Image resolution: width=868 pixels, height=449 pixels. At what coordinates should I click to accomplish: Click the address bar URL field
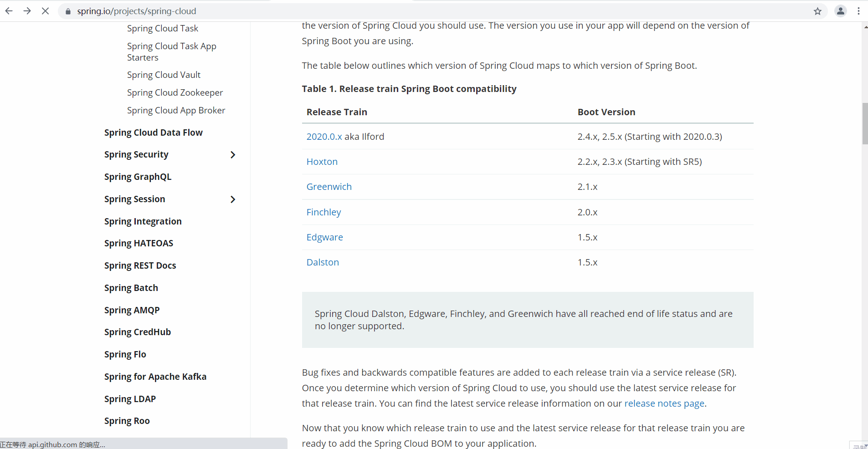[x=410, y=11]
